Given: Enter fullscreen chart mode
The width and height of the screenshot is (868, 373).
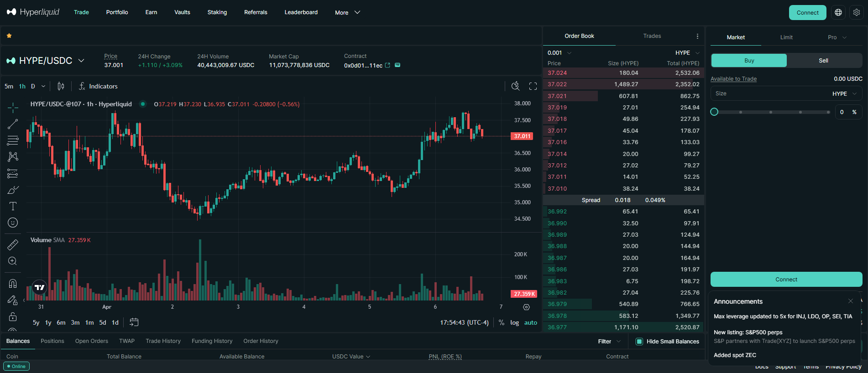Looking at the screenshot, I should coord(533,86).
